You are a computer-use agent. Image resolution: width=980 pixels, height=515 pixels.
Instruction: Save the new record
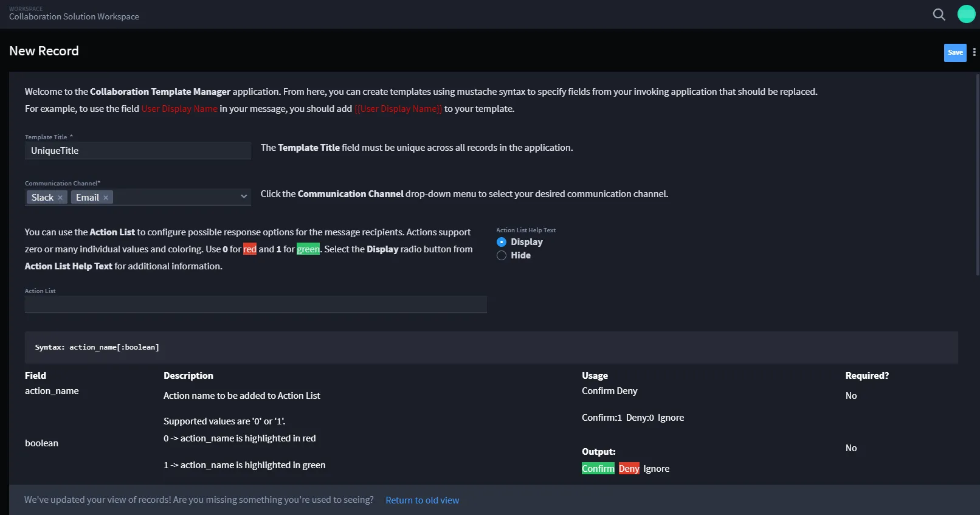click(955, 52)
